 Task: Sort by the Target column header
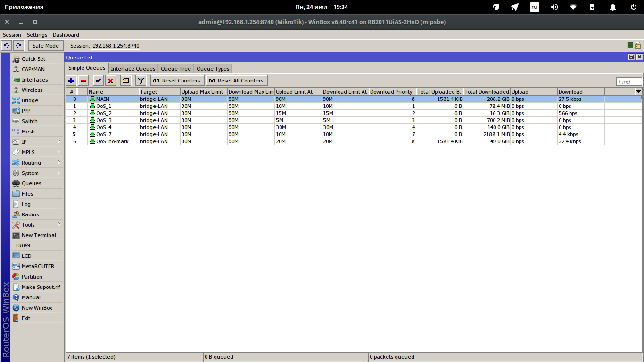(159, 91)
